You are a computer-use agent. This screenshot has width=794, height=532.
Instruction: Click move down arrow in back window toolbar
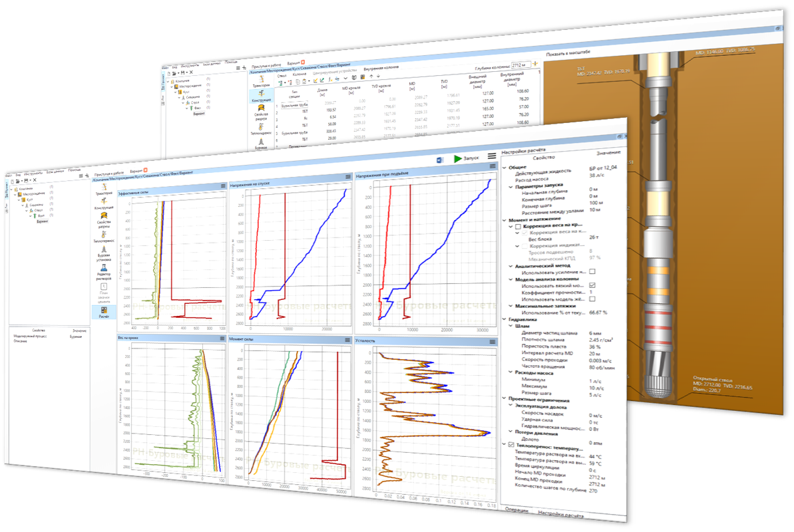point(378,76)
